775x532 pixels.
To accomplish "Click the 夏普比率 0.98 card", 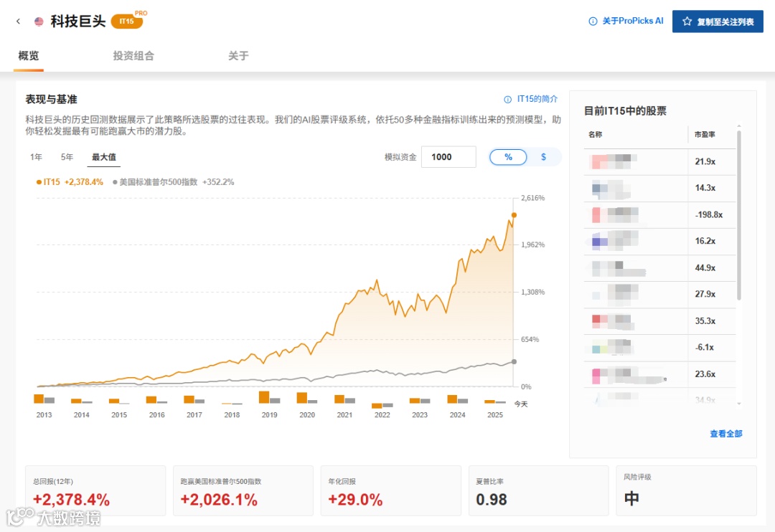I will [x=539, y=490].
